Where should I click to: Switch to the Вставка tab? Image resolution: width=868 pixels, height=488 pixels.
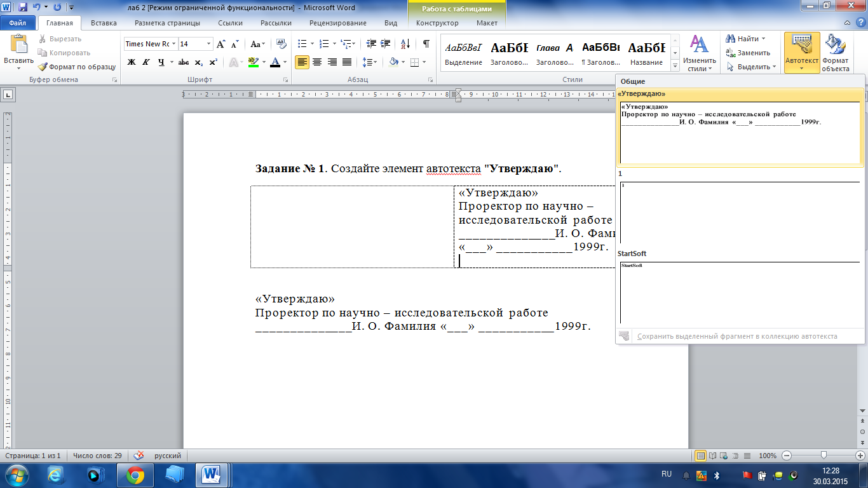click(104, 23)
